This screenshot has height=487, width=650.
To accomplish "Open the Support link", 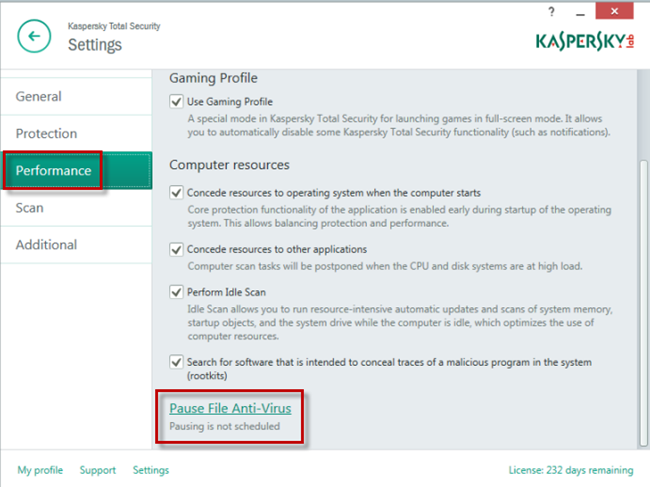I will (x=98, y=470).
